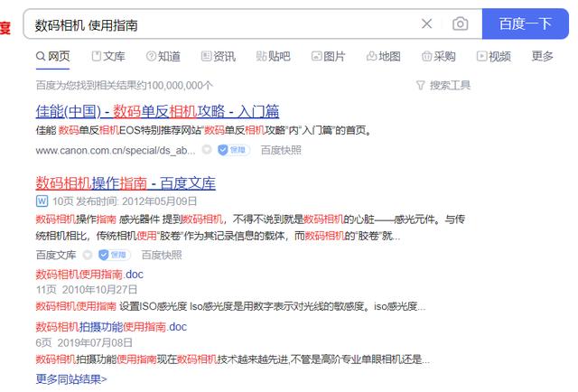578x392 pixels.
Task: Open the 数码相机拍摄功能使用指南.doc link
Action: [111, 327]
